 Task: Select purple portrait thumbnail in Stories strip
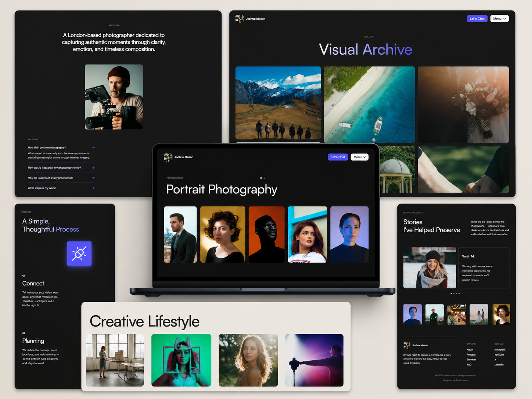pos(413,314)
